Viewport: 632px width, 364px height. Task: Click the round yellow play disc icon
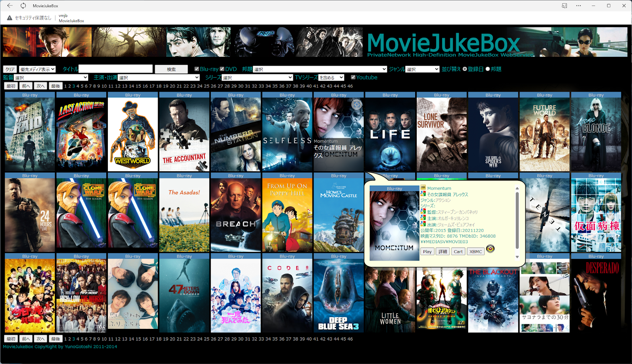point(490,249)
